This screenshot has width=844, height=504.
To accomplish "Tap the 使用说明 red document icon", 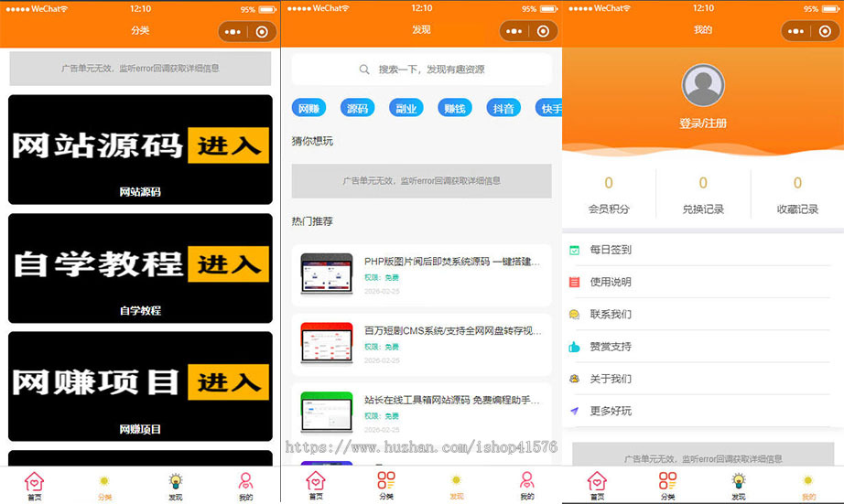I will [x=574, y=282].
